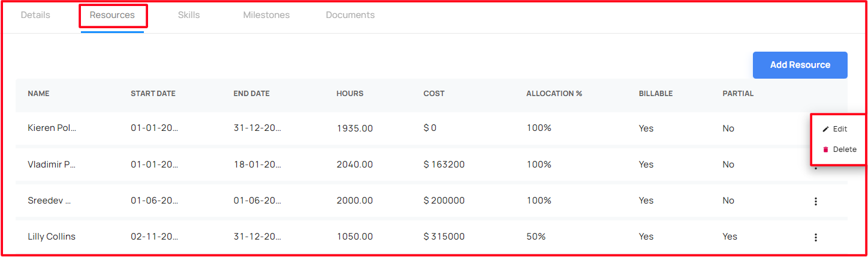Click the Add Resource button
The width and height of the screenshot is (868, 257).
(800, 65)
